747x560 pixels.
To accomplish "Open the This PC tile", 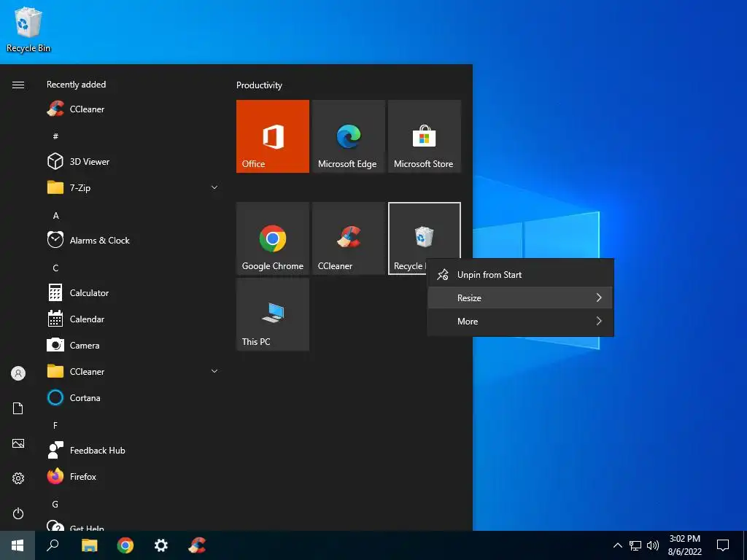I will (273, 314).
